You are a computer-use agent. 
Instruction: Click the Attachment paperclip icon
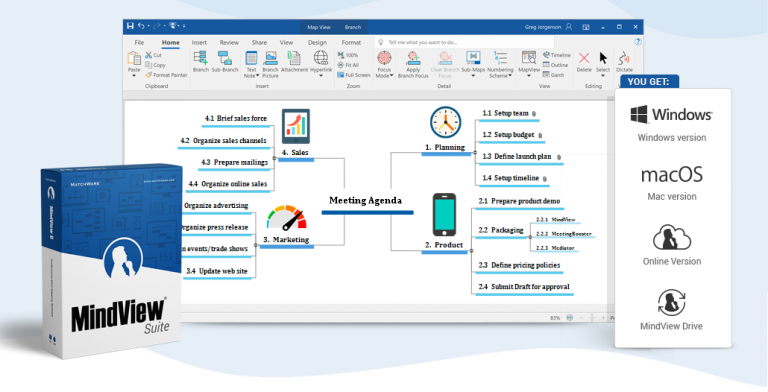point(294,58)
